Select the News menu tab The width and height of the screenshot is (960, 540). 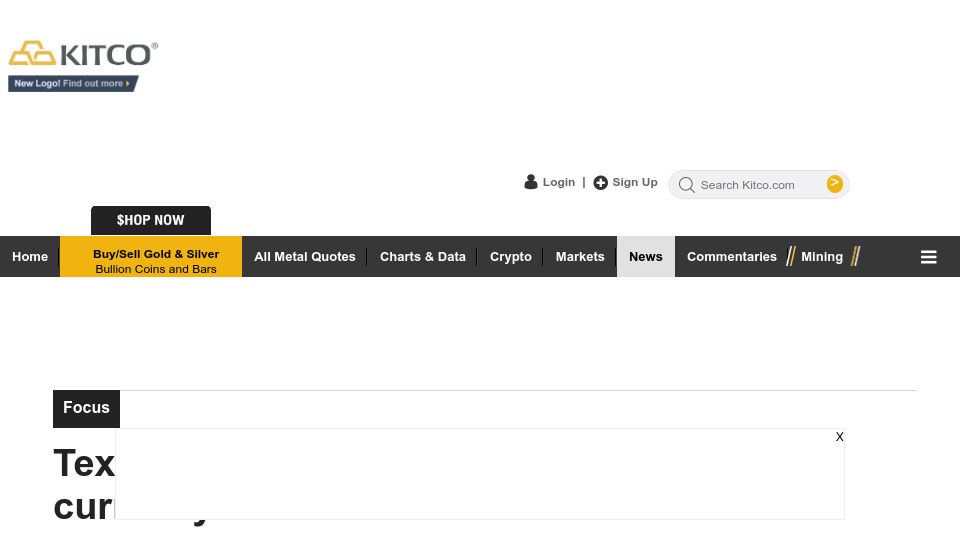tap(646, 257)
